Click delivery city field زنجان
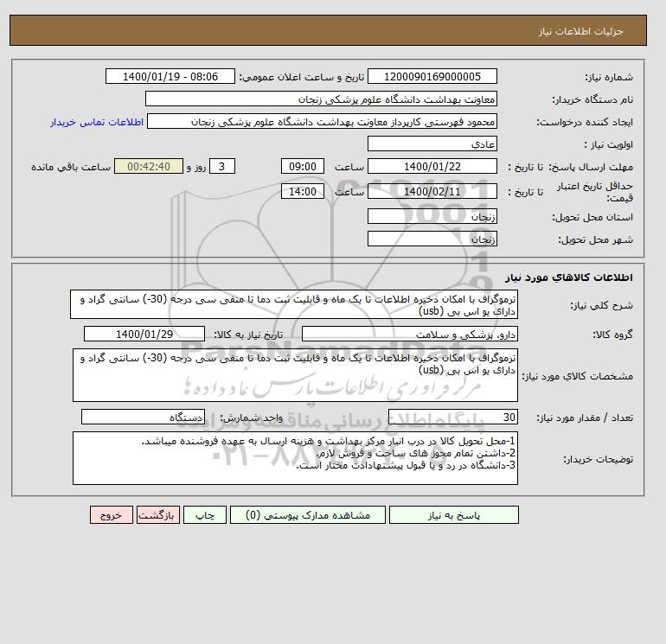666x644 pixels. pyautogui.click(x=432, y=239)
